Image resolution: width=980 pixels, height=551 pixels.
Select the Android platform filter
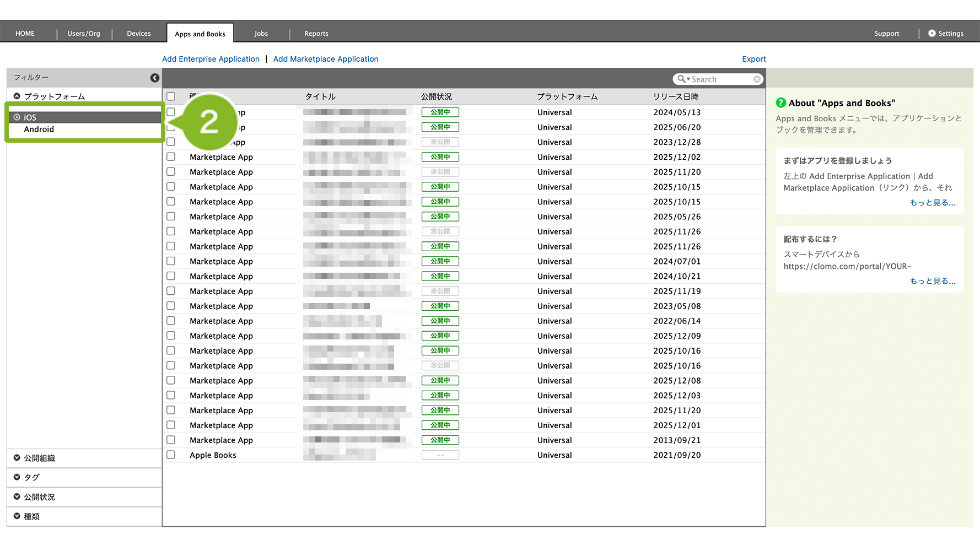tap(39, 129)
